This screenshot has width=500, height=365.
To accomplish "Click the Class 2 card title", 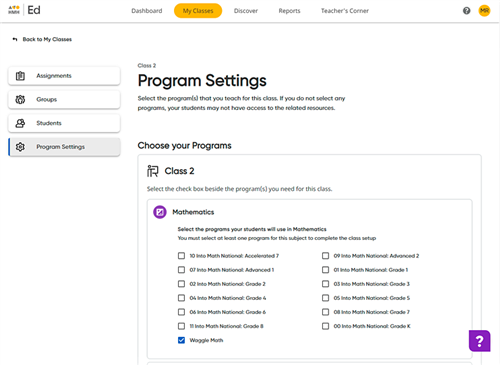I will click(179, 171).
